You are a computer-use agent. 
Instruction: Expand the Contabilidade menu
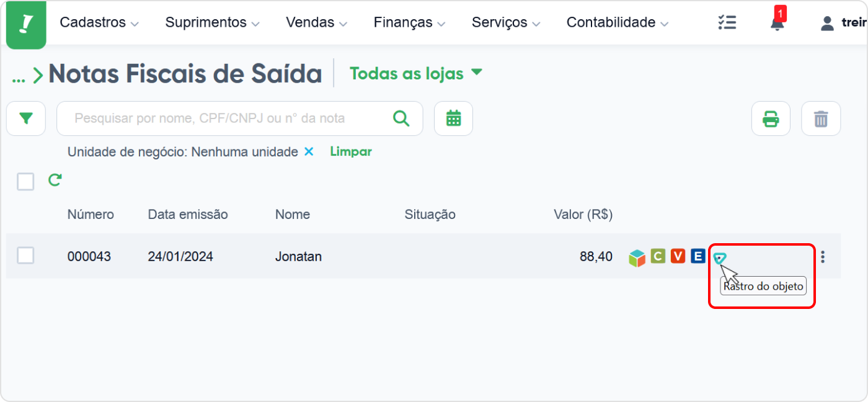pyautogui.click(x=618, y=23)
